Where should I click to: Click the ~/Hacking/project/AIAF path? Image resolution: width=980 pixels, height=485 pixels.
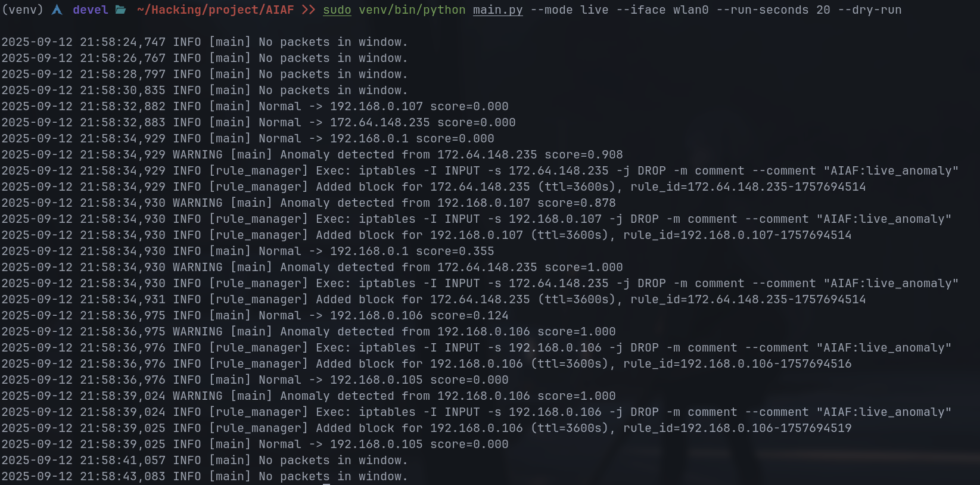(x=215, y=10)
